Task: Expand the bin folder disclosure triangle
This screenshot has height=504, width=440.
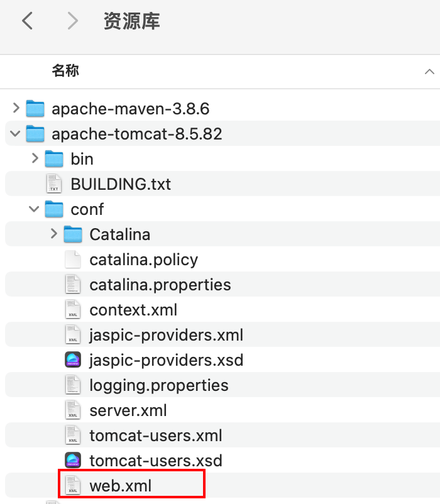Action: tap(35, 158)
